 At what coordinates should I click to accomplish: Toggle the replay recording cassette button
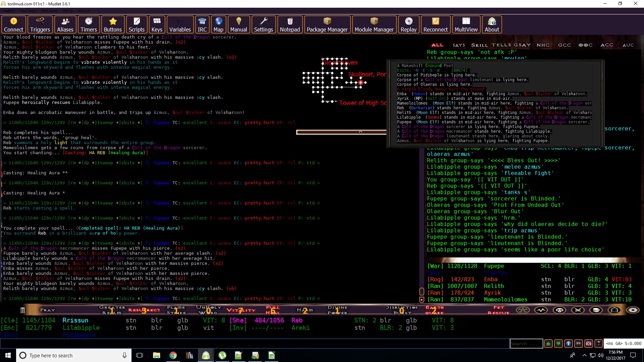coord(579,344)
